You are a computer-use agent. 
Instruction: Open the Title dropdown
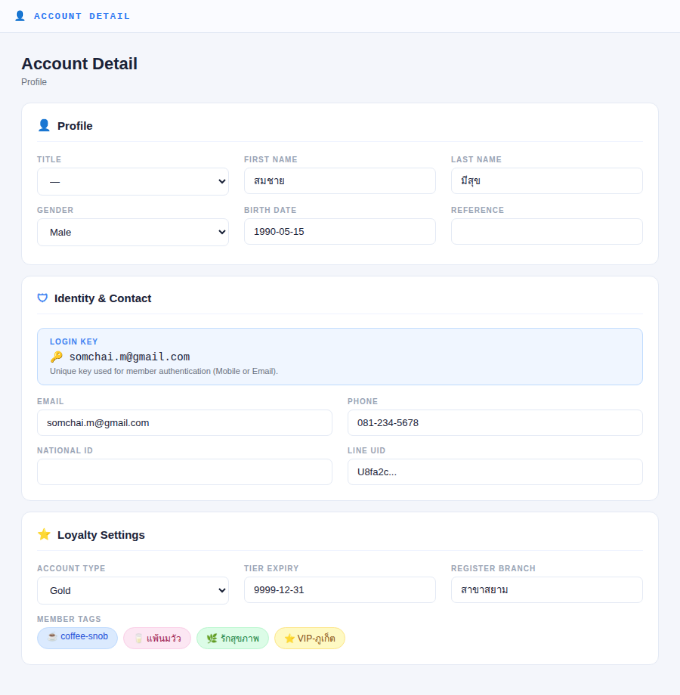coord(133,181)
